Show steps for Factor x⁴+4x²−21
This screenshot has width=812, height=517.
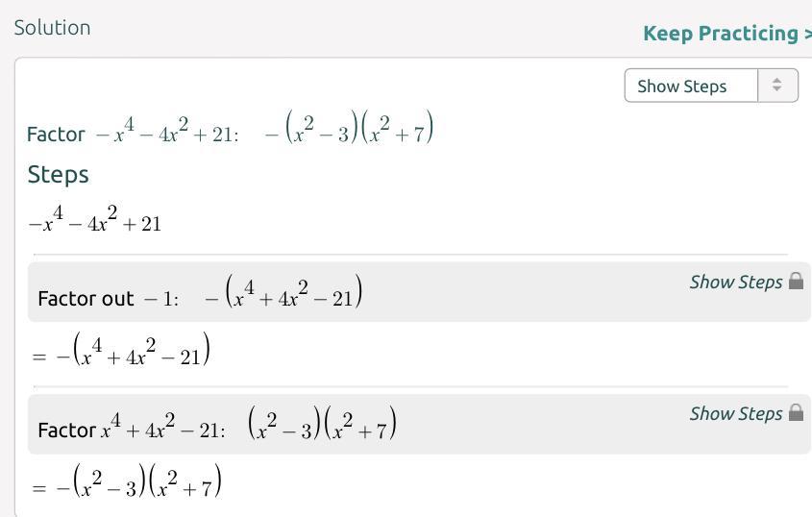click(736, 413)
